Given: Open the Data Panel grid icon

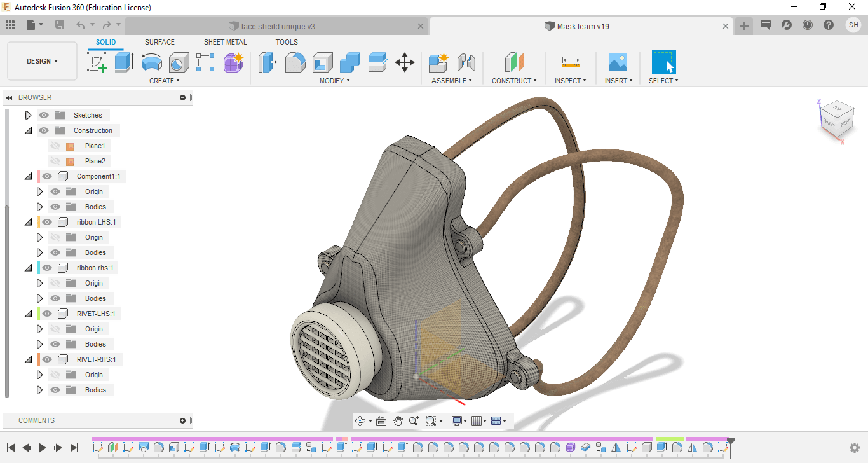Looking at the screenshot, I should coord(10,25).
